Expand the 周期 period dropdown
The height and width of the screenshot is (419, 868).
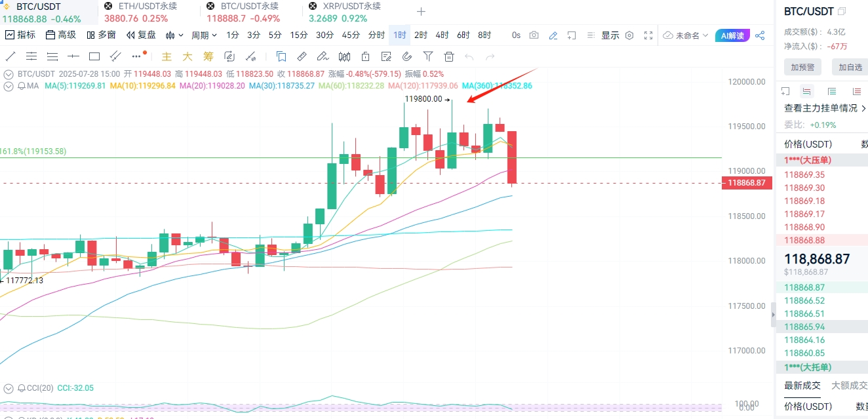[204, 35]
